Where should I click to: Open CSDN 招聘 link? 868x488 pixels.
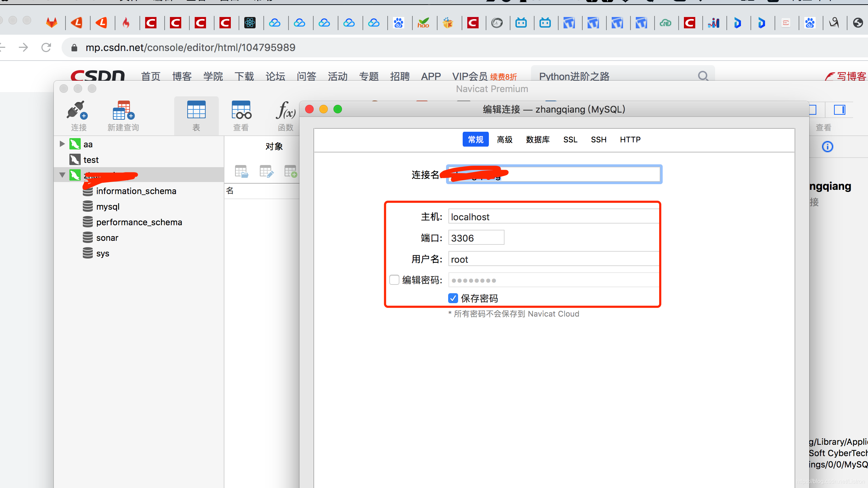pos(400,76)
